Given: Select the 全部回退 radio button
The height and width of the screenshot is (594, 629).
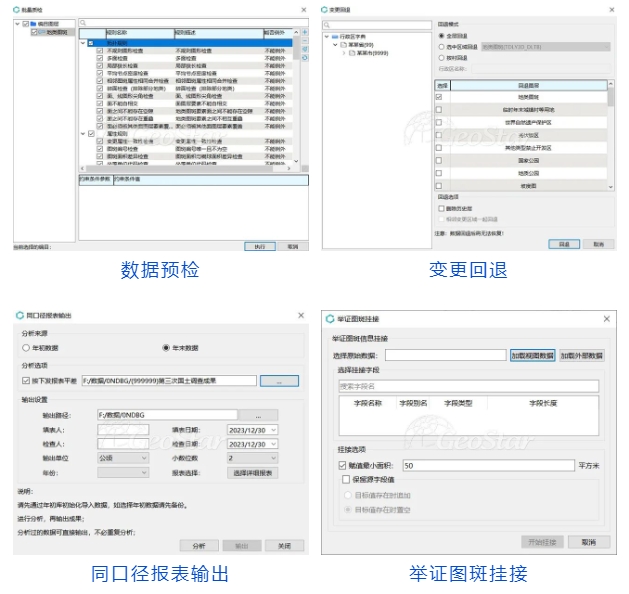Looking at the screenshot, I should pos(441,33).
